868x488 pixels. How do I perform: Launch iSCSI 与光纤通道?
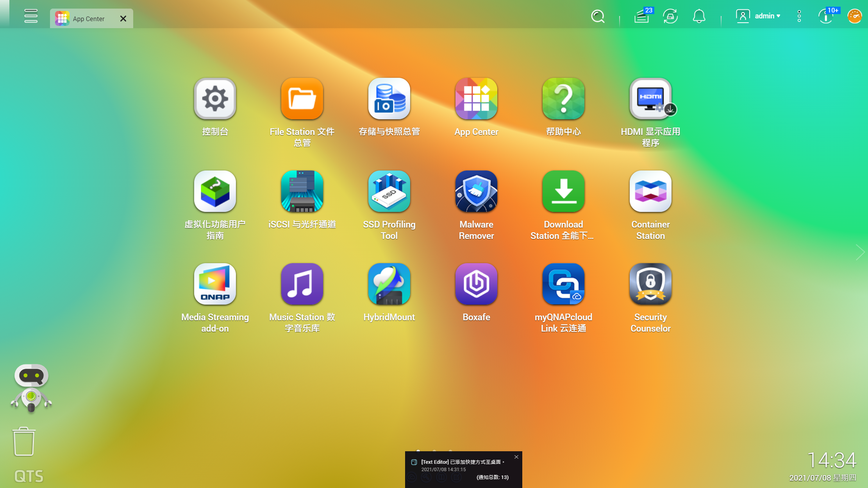[x=302, y=191]
